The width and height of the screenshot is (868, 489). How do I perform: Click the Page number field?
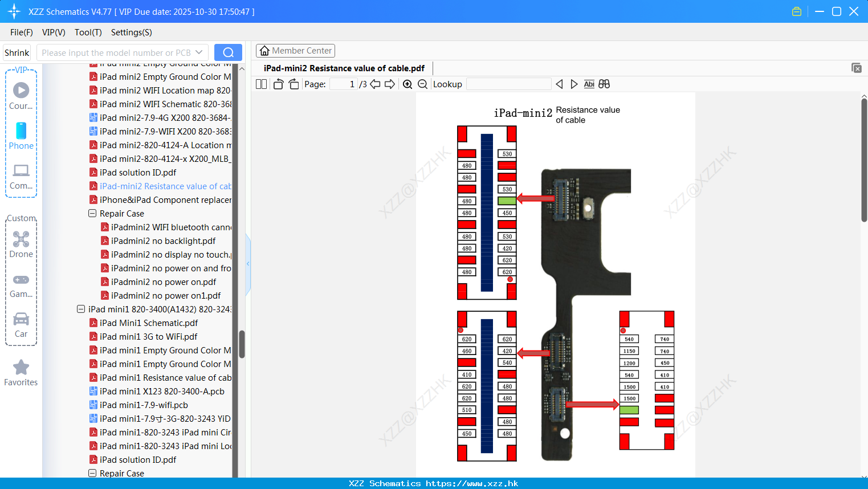point(344,84)
